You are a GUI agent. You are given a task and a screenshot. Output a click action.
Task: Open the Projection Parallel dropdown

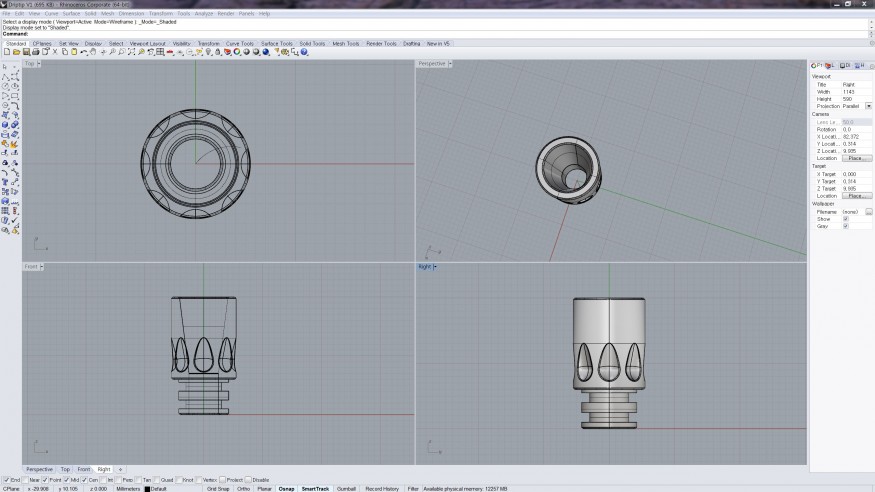coord(868,106)
